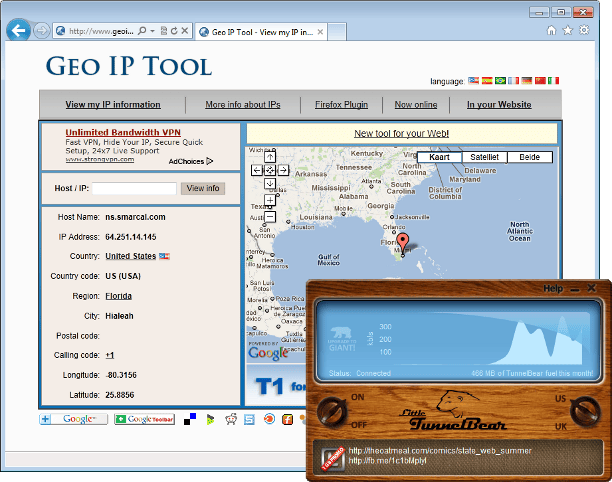Turn the TunnelBear ON/OFF knob
The image size is (612, 482).
[x=332, y=411]
